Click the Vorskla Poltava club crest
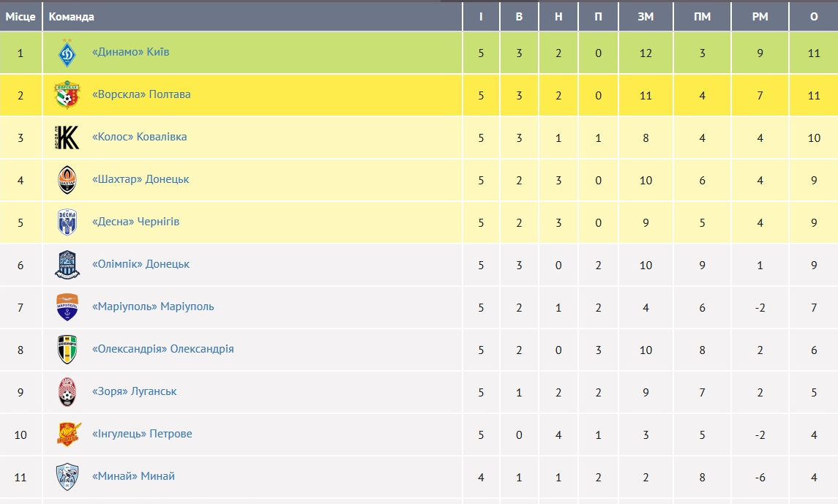This screenshot has width=838, height=504. pyautogui.click(x=67, y=95)
